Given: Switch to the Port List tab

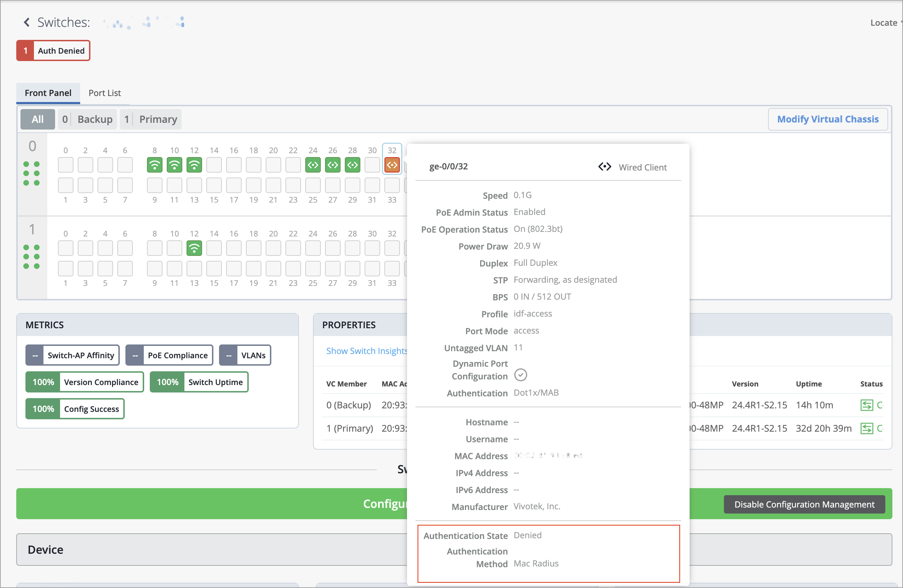Looking at the screenshot, I should [104, 93].
